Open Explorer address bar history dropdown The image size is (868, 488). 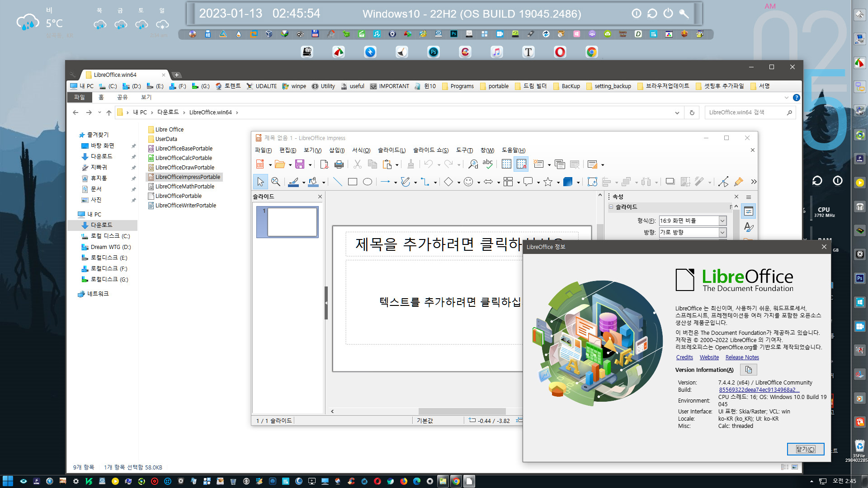(677, 113)
